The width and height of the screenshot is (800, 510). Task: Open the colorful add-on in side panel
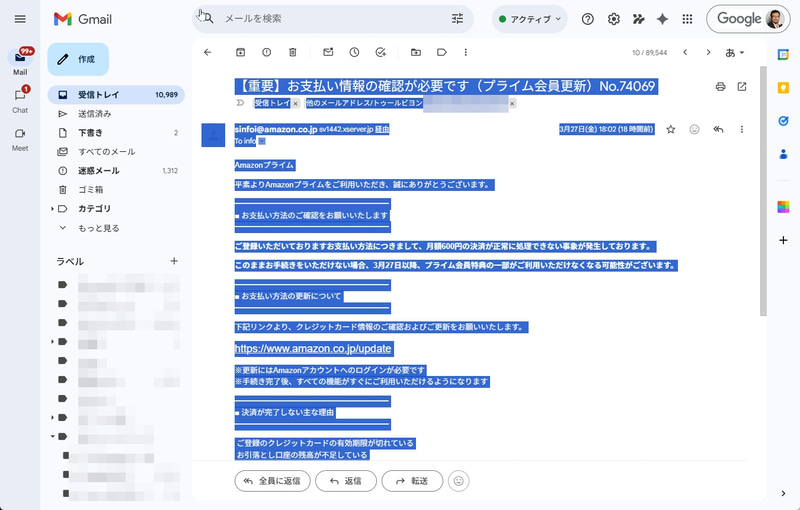coord(783,207)
